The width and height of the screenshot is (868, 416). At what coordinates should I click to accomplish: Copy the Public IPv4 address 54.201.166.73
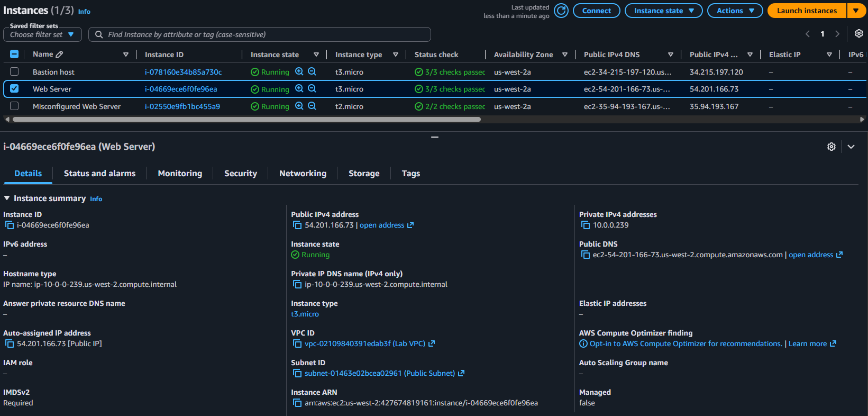[x=297, y=225]
